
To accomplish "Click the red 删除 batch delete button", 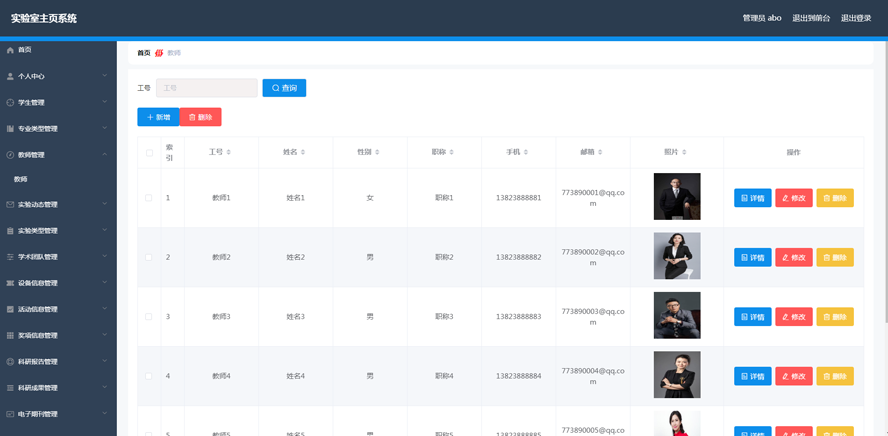I will pyautogui.click(x=200, y=117).
